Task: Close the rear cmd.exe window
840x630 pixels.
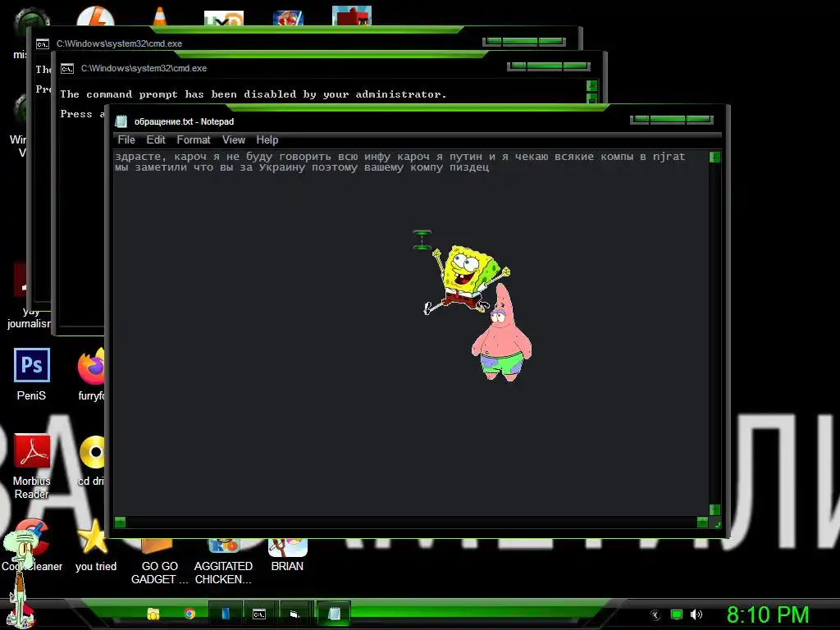Action: (x=552, y=41)
